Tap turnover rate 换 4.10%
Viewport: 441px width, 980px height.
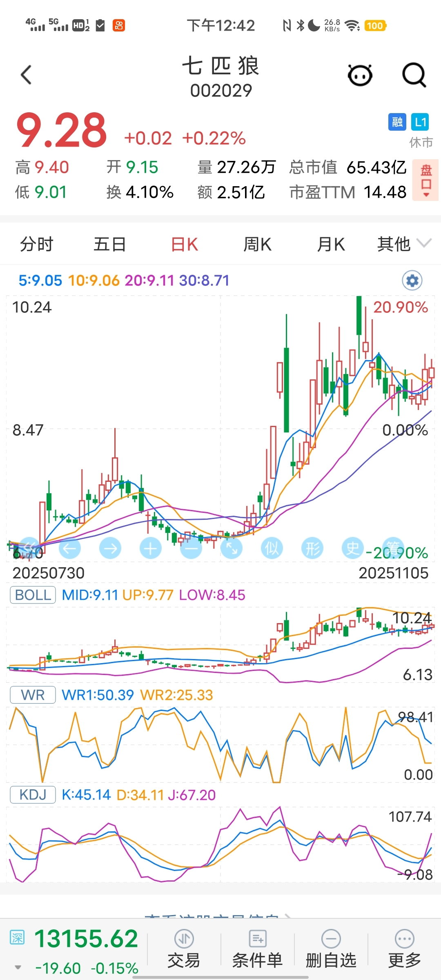(140, 192)
